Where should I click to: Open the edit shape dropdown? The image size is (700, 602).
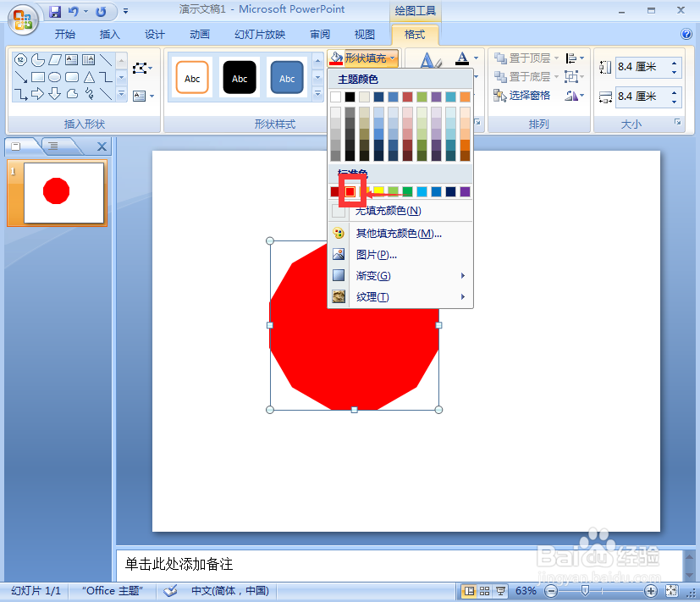[142, 69]
